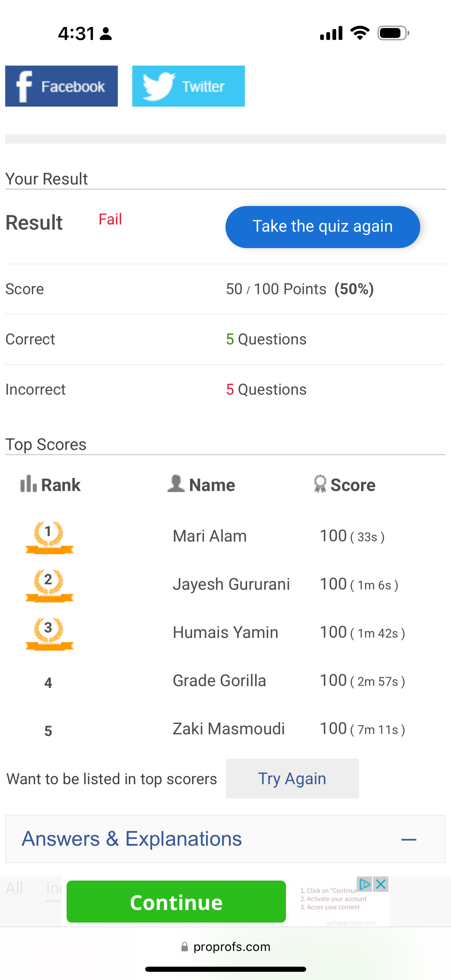This screenshot has width=451, height=980.
Task: Click the Score column ribbon icon
Action: 320,484
